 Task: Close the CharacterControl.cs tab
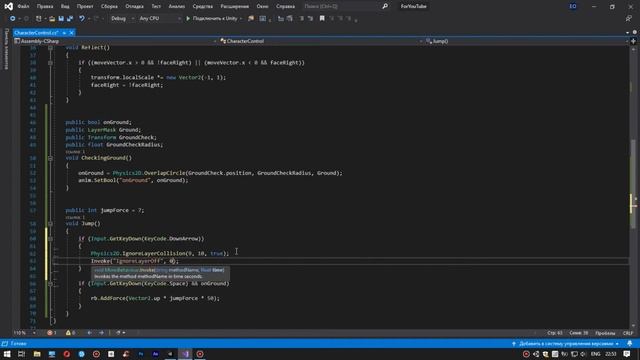click(x=71, y=33)
